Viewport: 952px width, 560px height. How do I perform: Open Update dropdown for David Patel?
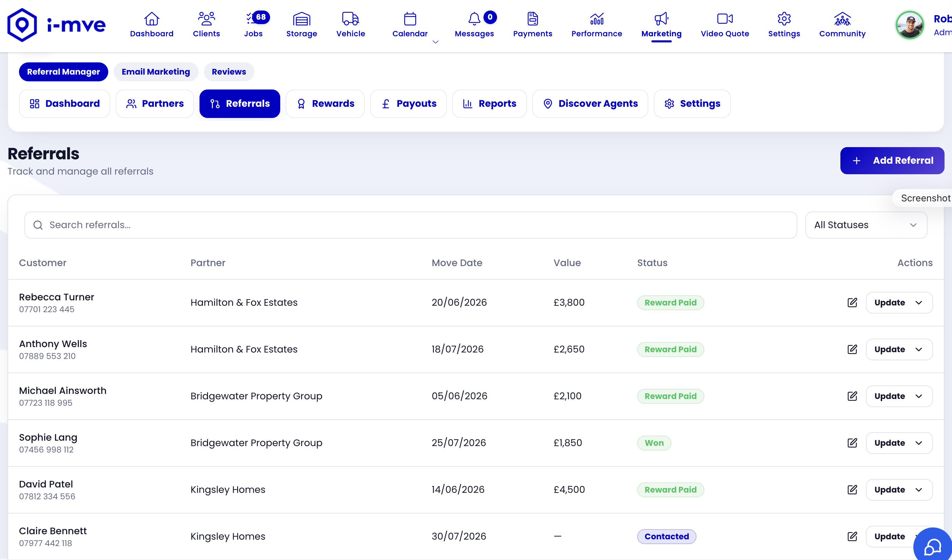tap(899, 489)
